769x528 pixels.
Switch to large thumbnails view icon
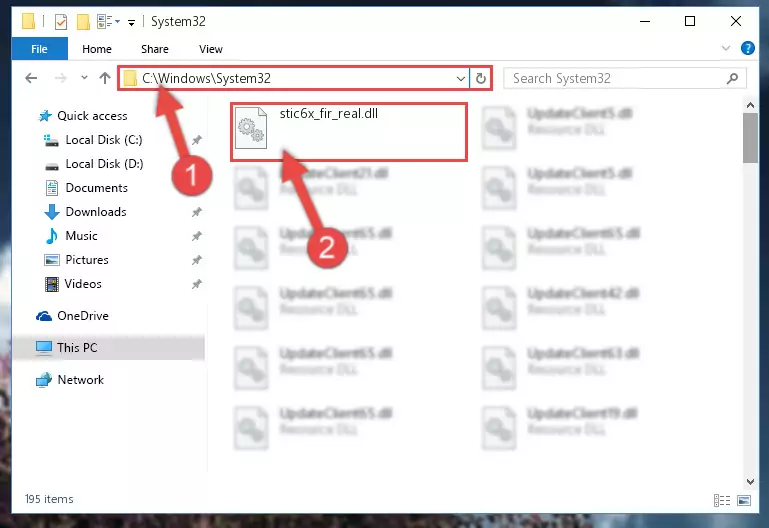[744, 501]
